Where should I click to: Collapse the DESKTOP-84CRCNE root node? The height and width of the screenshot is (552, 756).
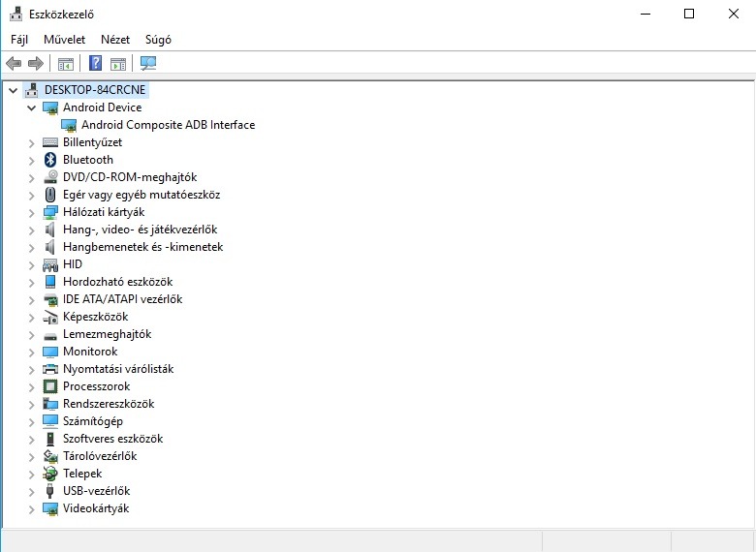tap(14, 90)
